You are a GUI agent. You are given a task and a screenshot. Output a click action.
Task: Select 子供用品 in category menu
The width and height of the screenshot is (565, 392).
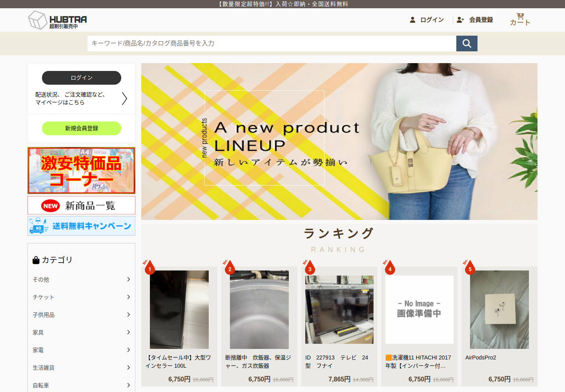coord(44,315)
